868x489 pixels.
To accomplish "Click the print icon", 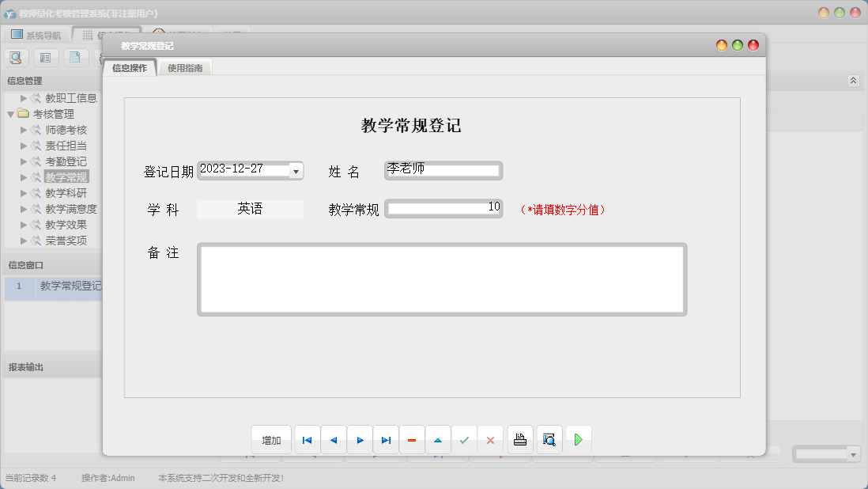I will 519,439.
